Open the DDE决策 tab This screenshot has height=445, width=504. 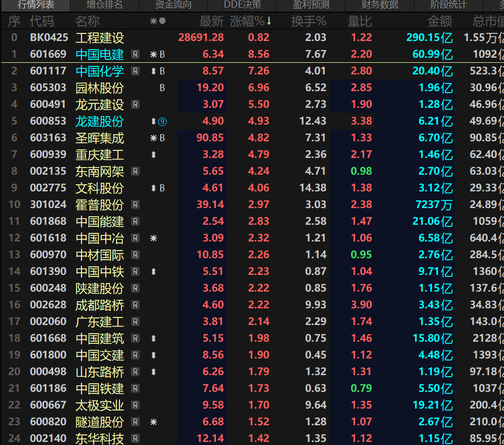[242, 5]
